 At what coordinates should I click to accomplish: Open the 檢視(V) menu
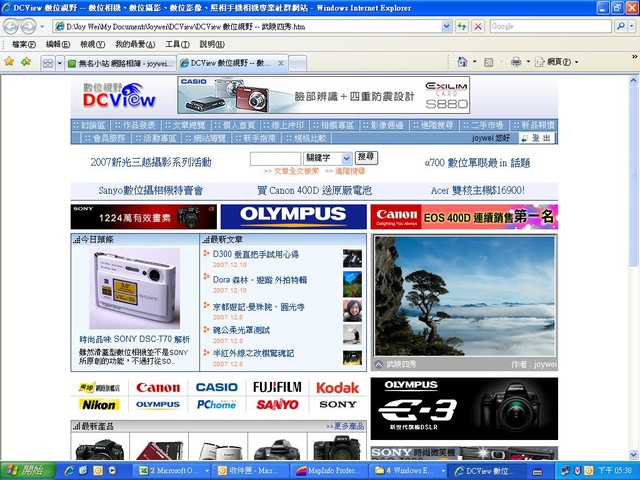92,44
